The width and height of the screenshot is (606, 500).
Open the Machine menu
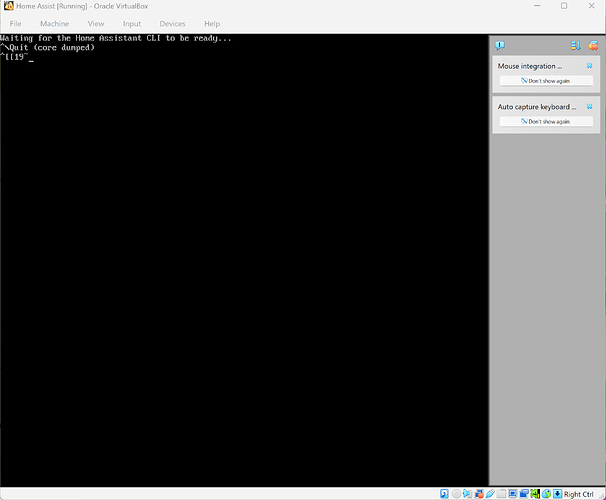click(54, 24)
